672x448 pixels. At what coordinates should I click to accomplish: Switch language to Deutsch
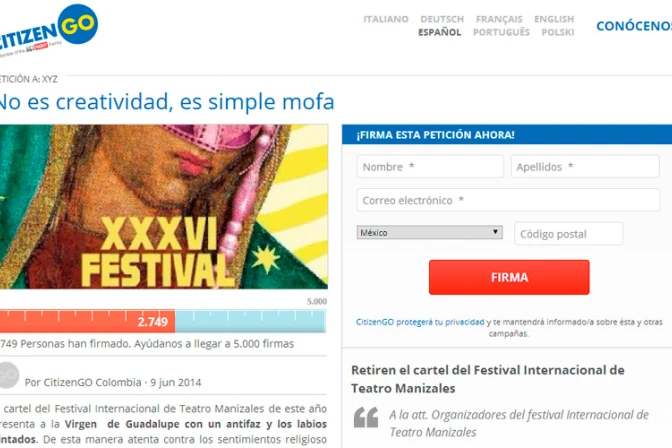(x=442, y=19)
